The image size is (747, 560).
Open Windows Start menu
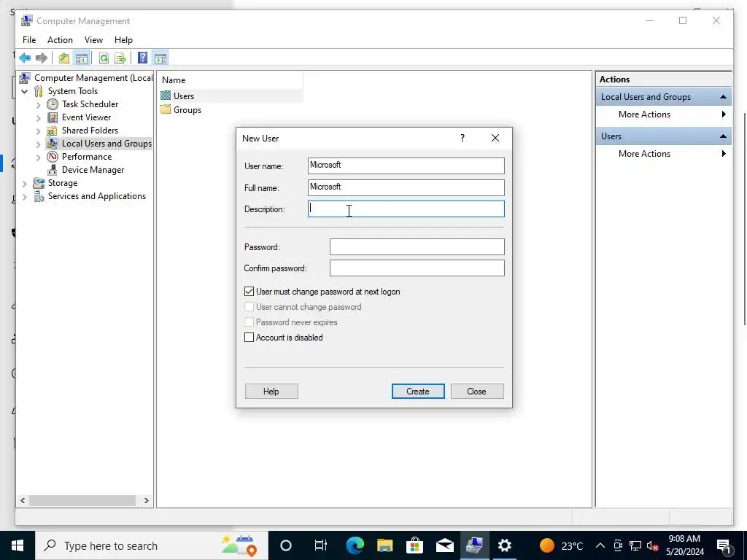18,545
